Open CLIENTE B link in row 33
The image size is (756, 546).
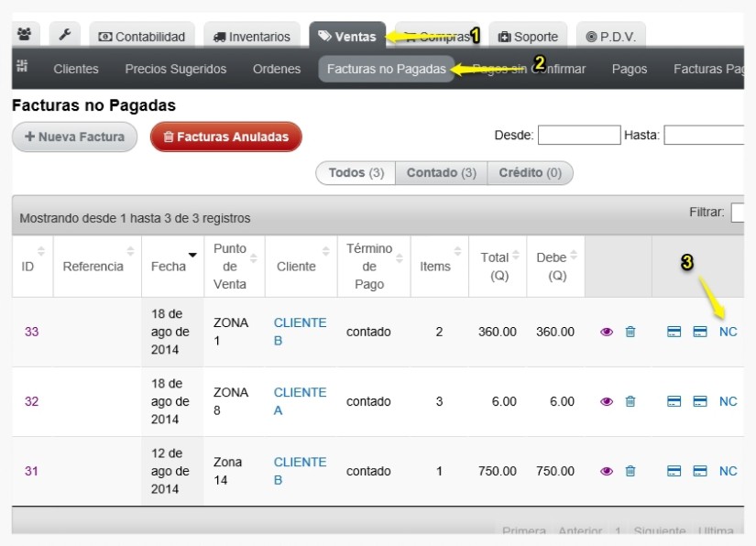[300, 332]
